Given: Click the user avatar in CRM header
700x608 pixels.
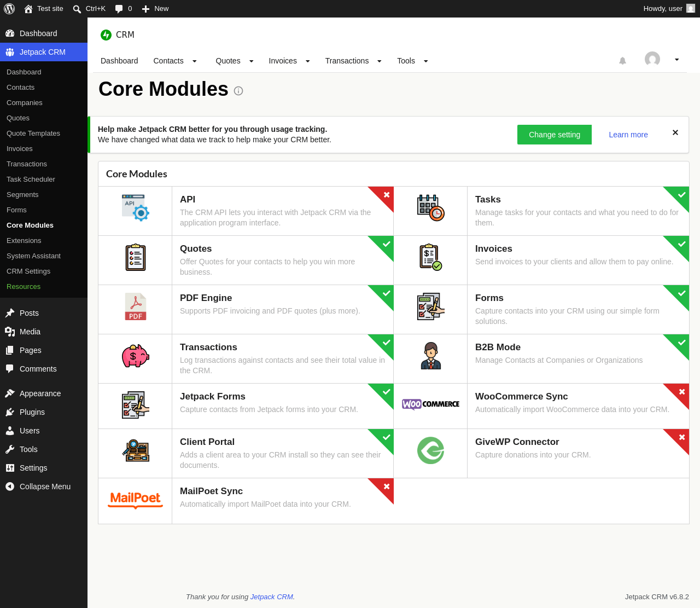Looking at the screenshot, I should (x=652, y=59).
